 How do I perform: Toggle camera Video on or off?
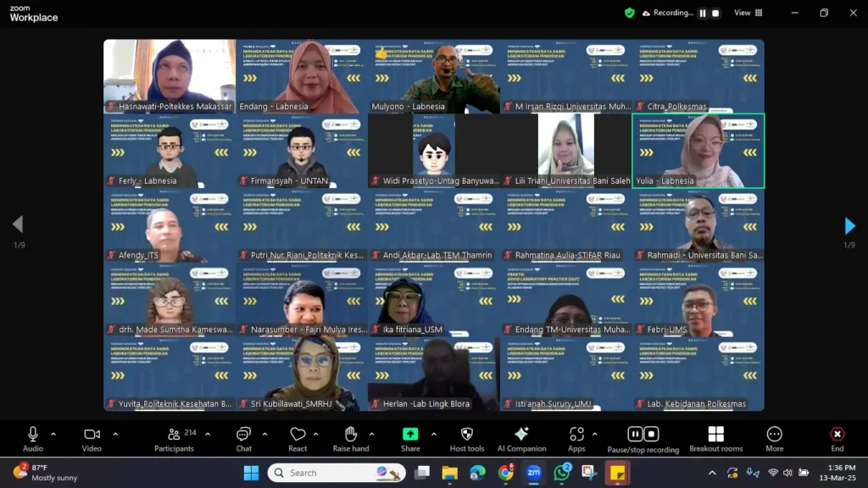[x=92, y=437]
